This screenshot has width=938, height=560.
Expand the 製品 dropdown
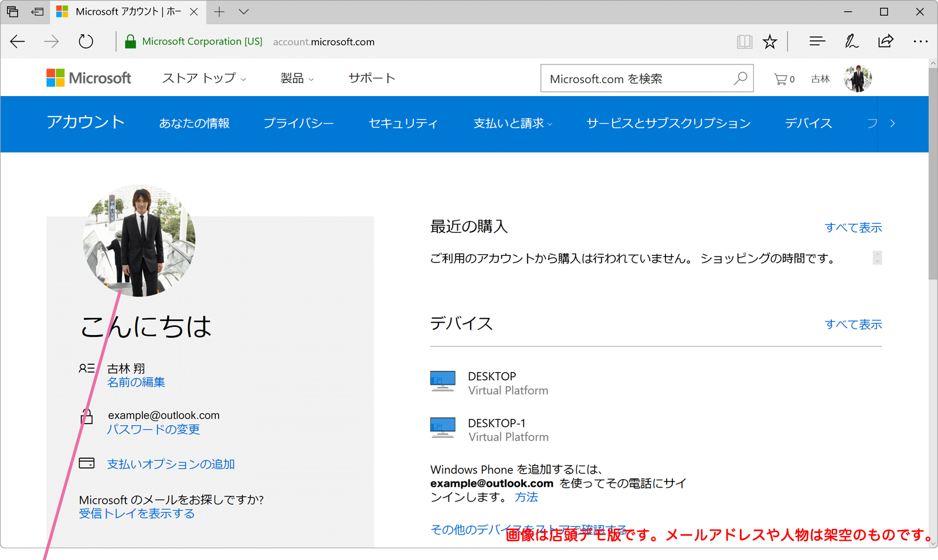pos(297,78)
